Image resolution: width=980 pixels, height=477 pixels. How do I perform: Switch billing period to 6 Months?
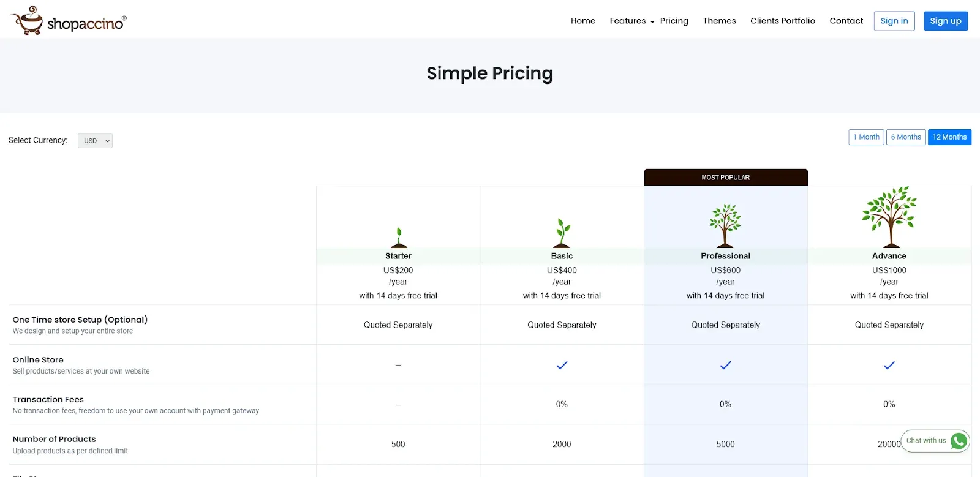(905, 137)
